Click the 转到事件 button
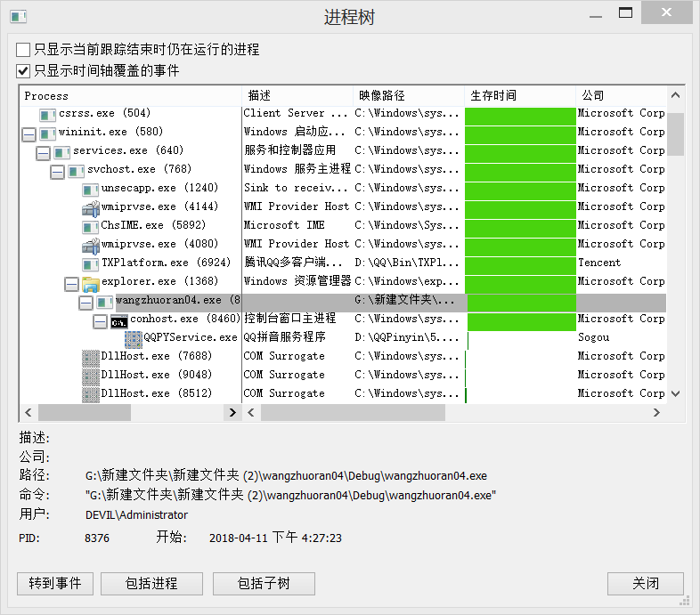 (55, 583)
